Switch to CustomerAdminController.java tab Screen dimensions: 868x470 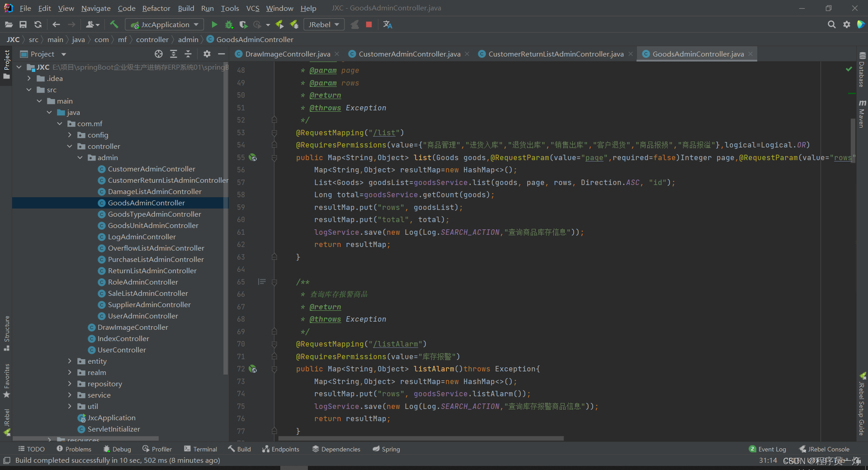click(410, 54)
